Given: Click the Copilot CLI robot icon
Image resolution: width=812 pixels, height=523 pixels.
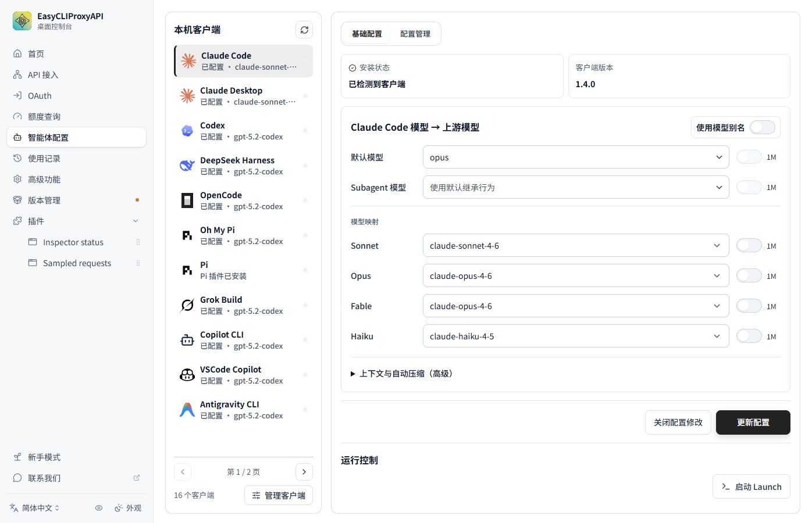Looking at the screenshot, I should [187, 339].
